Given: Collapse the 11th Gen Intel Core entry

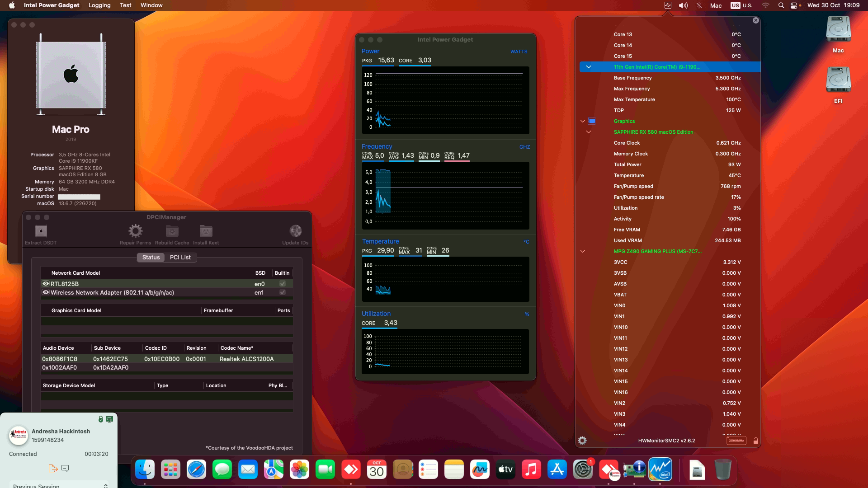Looking at the screenshot, I should pyautogui.click(x=589, y=67).
